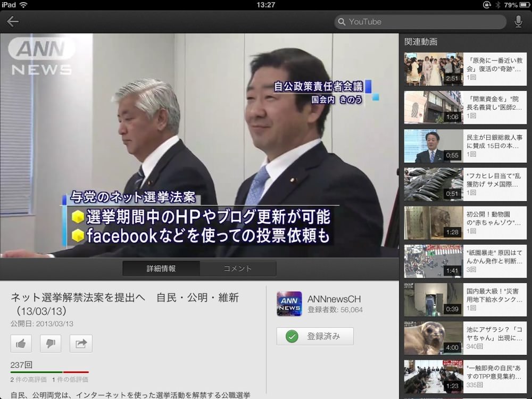Switch to the 詳細情報 tab

(x=161, y=269)
